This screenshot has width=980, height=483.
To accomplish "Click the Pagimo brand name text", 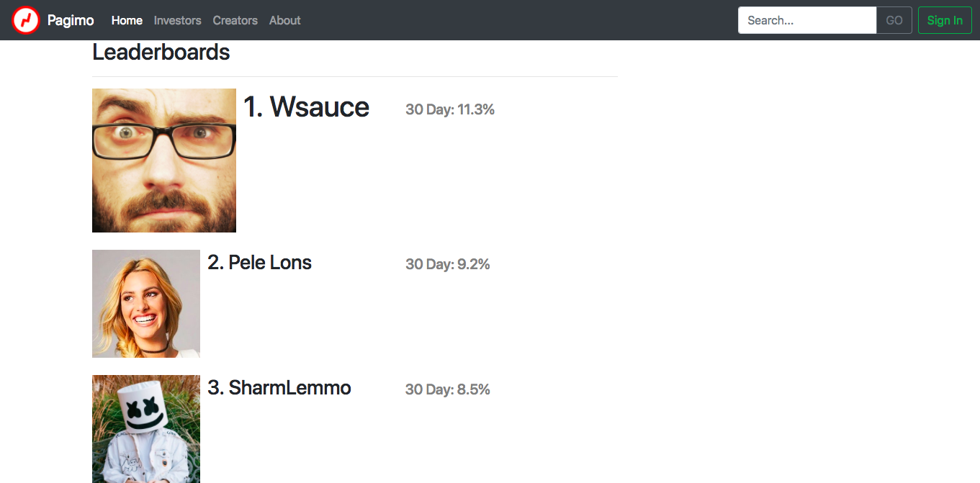I will coord(71,20).
